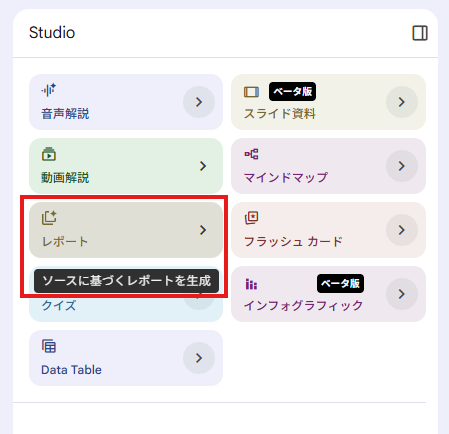Click the ベータ版 badge on スライド資料
The height and width of the screenshot is (434, 449).
coord(292,91)
